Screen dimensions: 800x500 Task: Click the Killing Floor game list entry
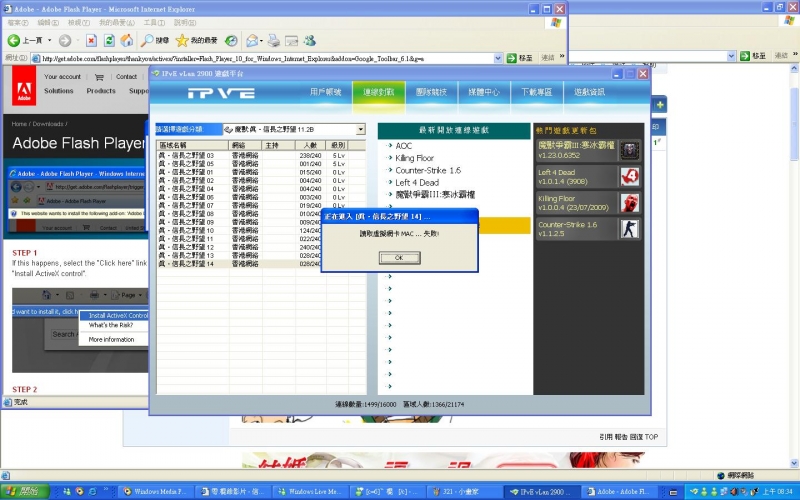(x=414, y=158)
